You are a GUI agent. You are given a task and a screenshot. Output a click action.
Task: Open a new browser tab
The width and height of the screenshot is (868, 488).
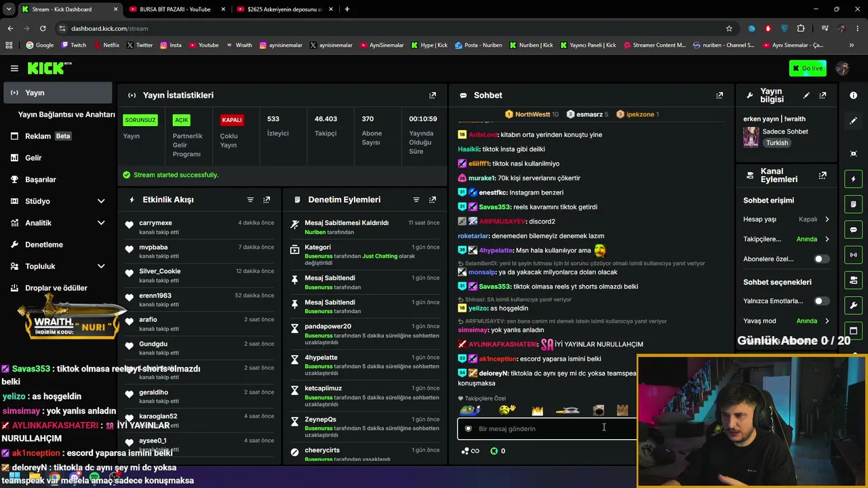point(347,9)
